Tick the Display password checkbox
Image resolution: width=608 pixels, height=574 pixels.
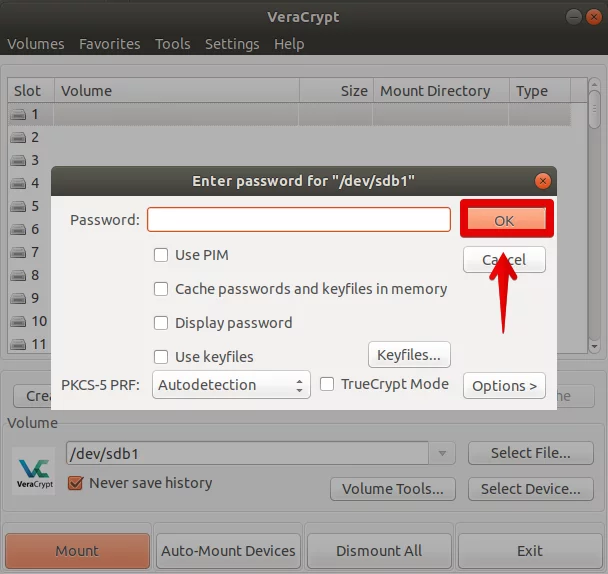click(161, 323)
